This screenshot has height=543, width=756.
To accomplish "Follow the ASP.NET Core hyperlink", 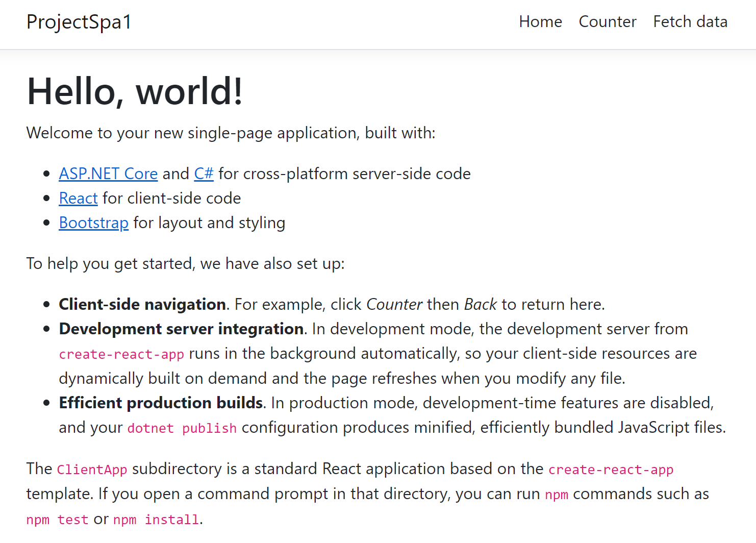I will (x=108, y=174).
